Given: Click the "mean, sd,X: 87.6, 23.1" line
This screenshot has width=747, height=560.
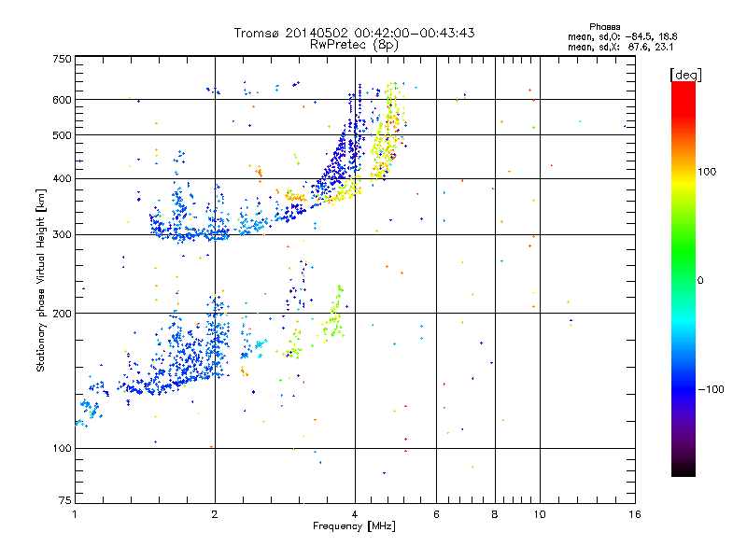Looking at the screenshot, I should (x=620, y=48).
